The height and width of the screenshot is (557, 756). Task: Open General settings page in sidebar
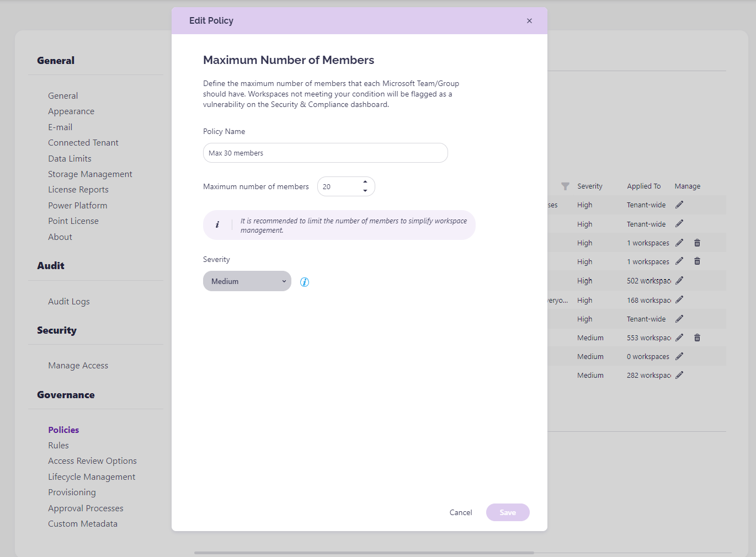[63, 96]
